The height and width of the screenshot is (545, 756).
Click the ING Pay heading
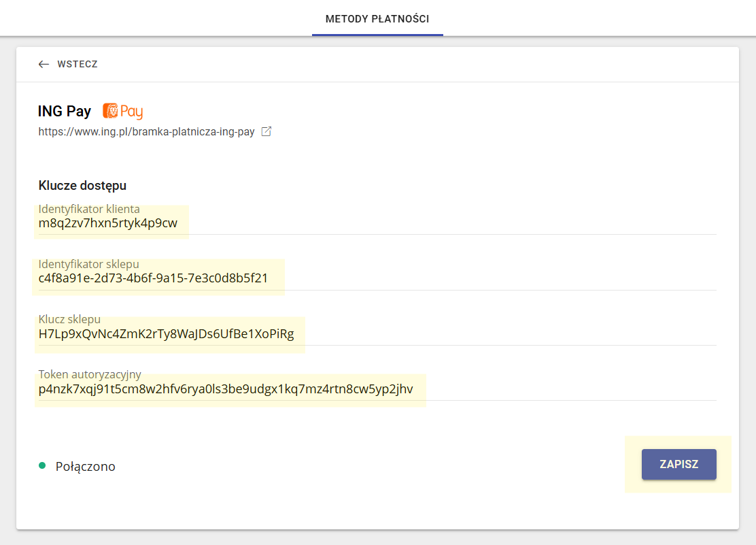[65, 111]
